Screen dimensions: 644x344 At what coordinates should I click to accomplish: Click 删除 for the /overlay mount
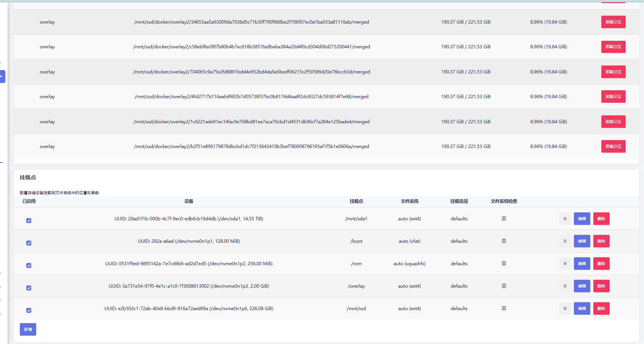(601, 286)
